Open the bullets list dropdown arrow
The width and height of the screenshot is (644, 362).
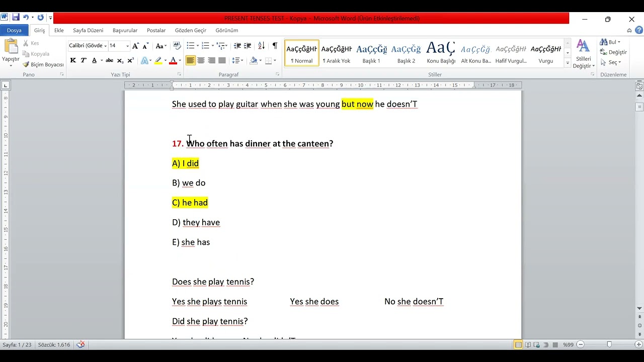pyautogui.click(x=198, y=46)
